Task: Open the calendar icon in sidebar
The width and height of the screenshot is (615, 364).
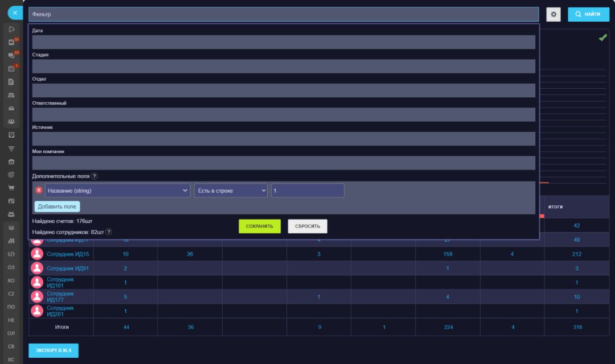Action: tap(11, 68)
